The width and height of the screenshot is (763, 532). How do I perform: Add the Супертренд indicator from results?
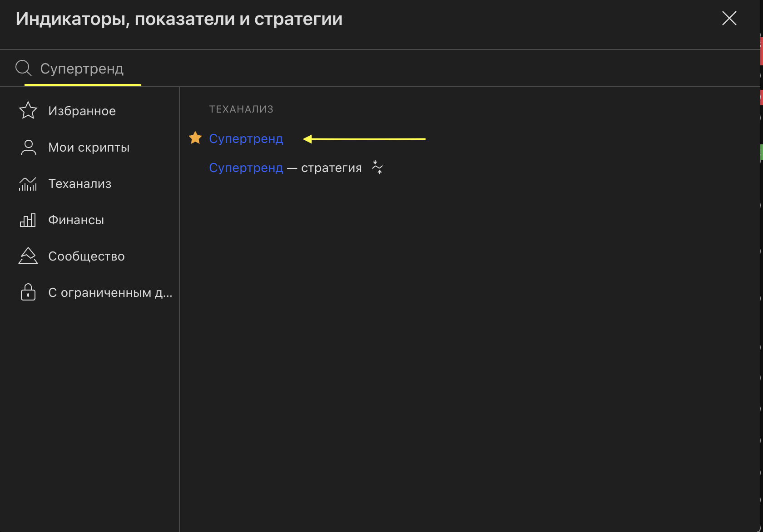(x=246, y=139)
